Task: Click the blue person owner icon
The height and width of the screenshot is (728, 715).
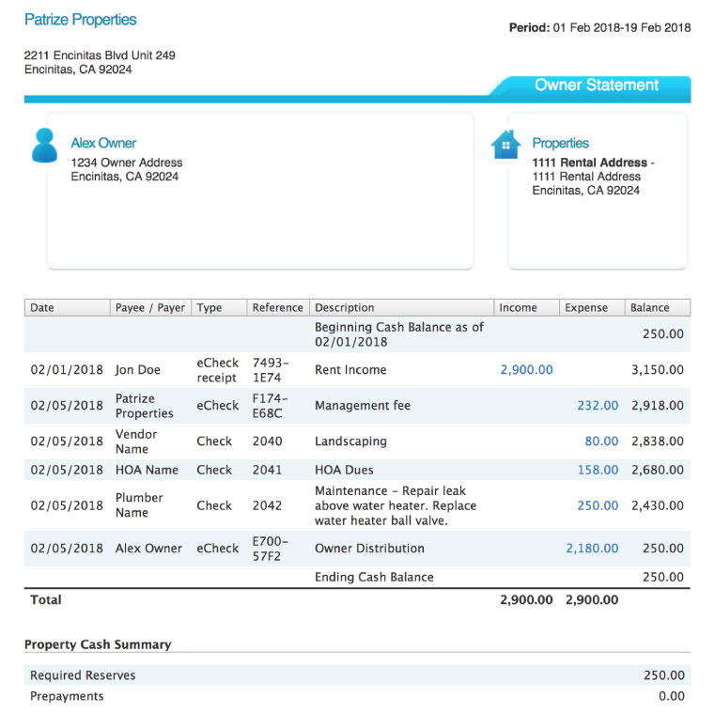Action: [x=44, y=146]
